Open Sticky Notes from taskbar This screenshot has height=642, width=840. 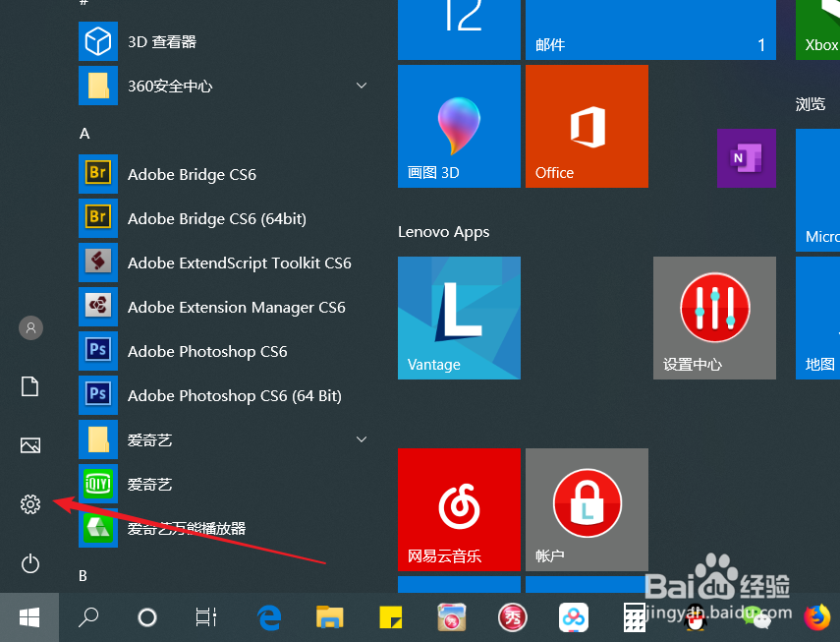point(391,617)
